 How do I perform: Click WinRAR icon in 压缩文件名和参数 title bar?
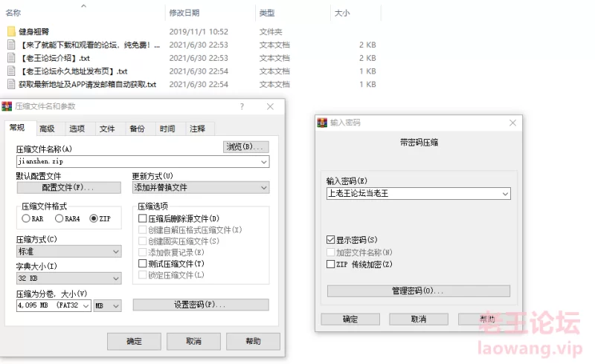7,106
